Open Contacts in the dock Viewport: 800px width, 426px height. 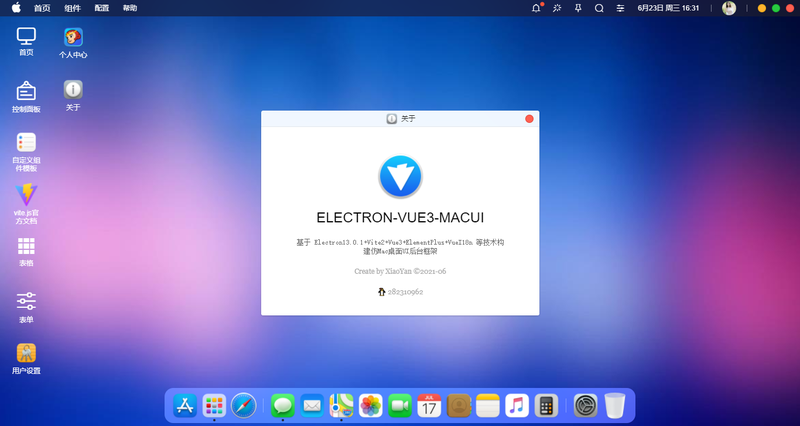(459, 406)
